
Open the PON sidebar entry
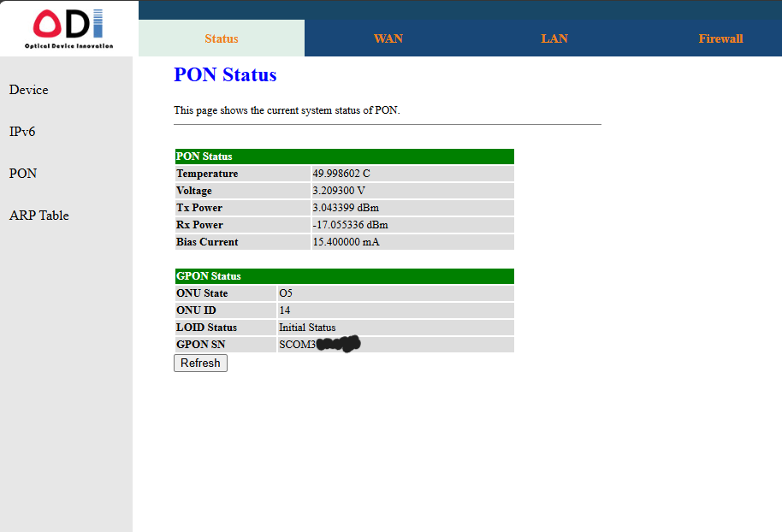tap(23, 173)
